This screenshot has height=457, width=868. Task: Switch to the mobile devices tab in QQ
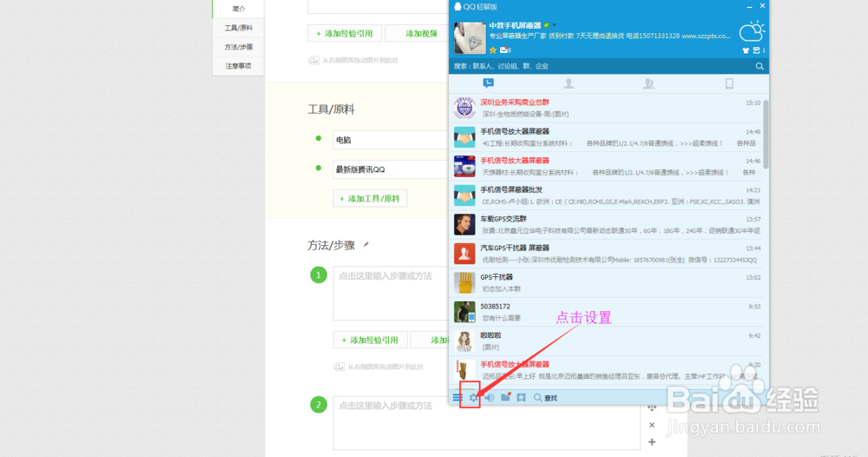pyautogui.click(x=729, y=83)
